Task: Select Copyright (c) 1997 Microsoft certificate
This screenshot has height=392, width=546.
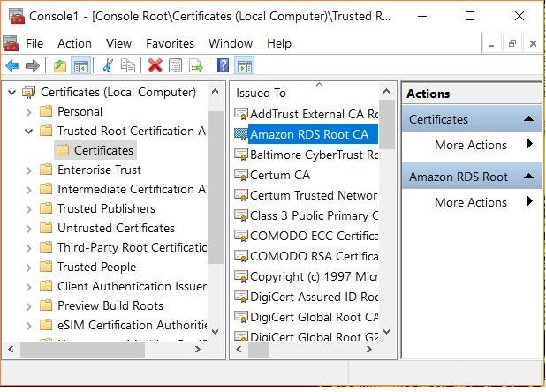Action: click(307, 276)
